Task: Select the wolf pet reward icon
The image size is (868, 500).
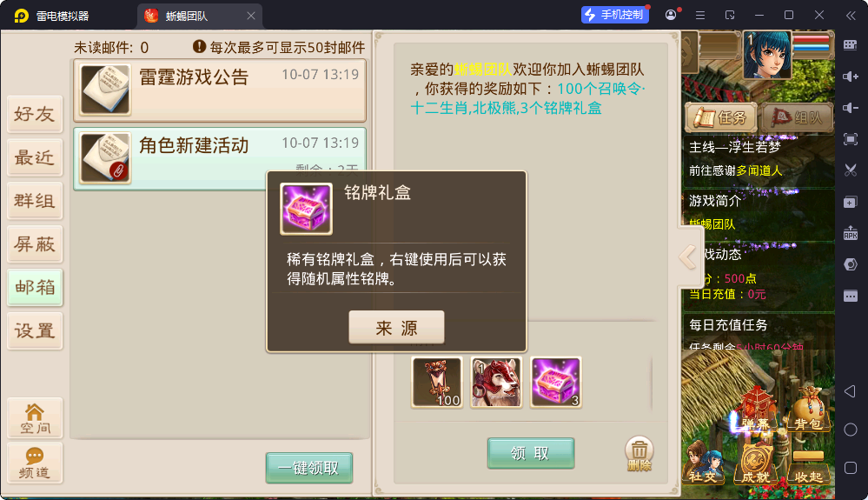Action: click(x=496, y=382)
